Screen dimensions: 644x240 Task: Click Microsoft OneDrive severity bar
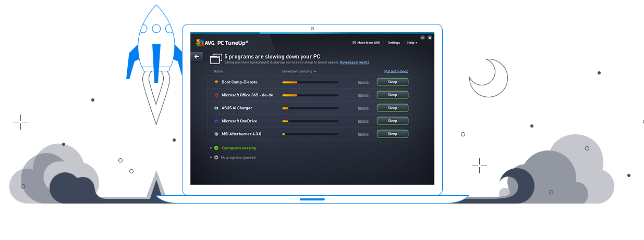(x=310, y=121)
